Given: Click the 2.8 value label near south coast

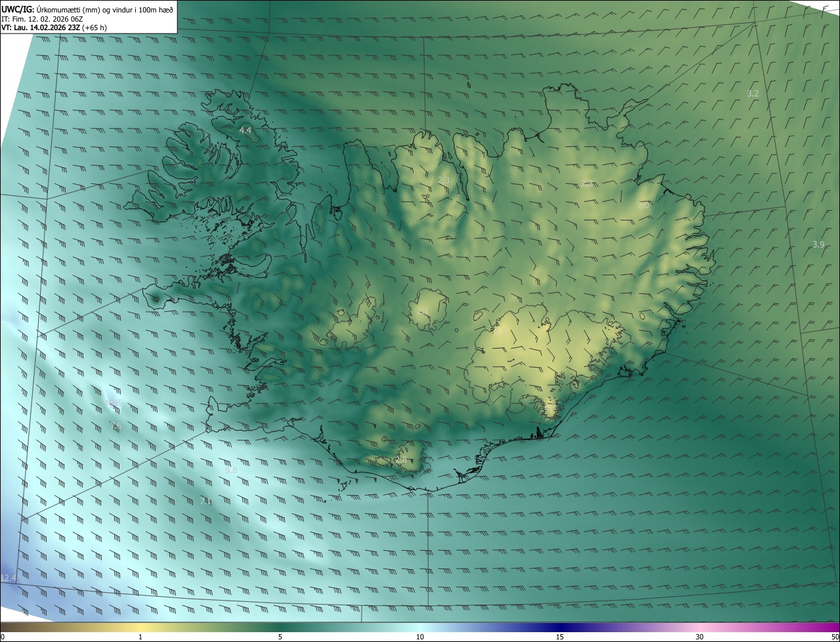Looking at the screenshot, I should click(401, 460).
